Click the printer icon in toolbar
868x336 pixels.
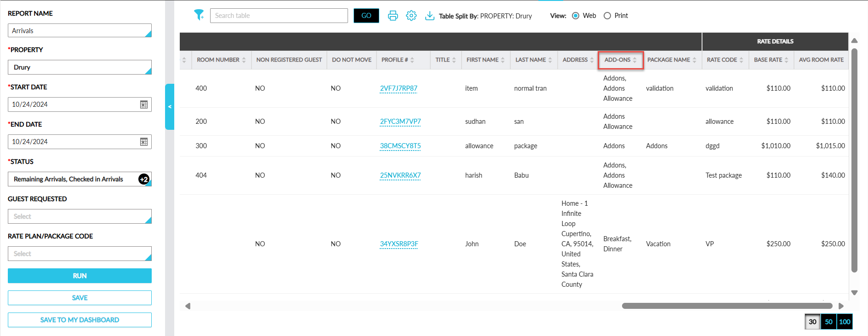[x=393, y=16]
